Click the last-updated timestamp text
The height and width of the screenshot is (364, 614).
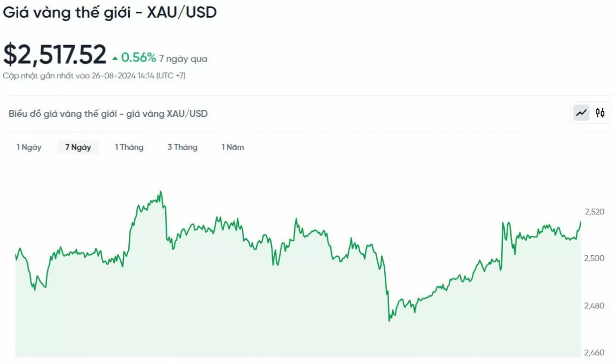tap(94, 76)
